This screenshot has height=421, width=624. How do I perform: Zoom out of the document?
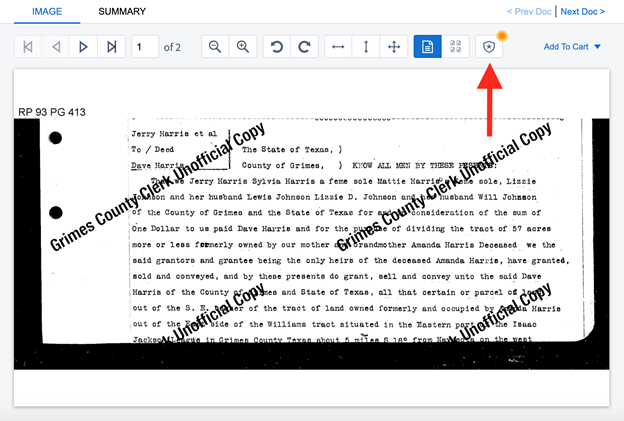214,47
